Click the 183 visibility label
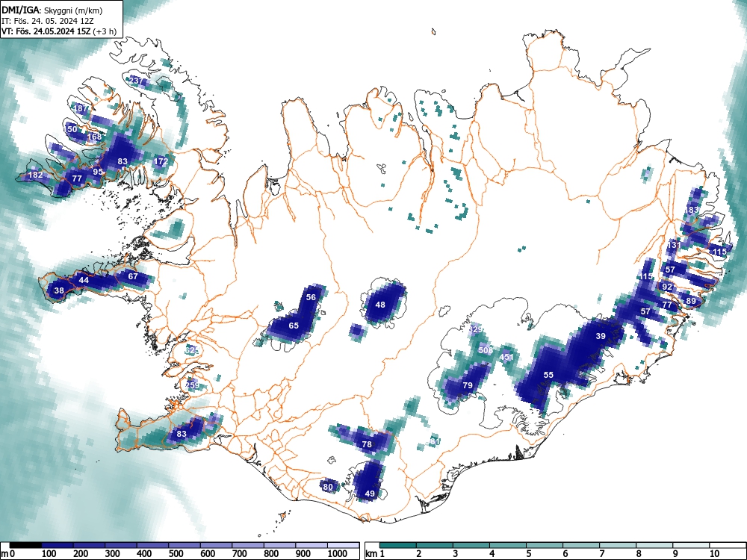747x560 pixels. click(x=692, y=210)
